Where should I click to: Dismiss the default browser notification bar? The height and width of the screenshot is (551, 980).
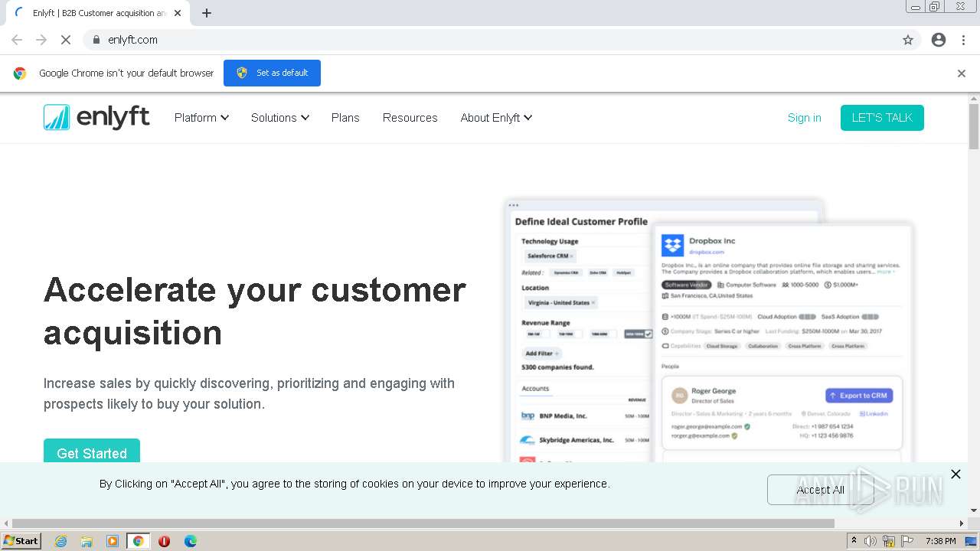coord(962,73)
